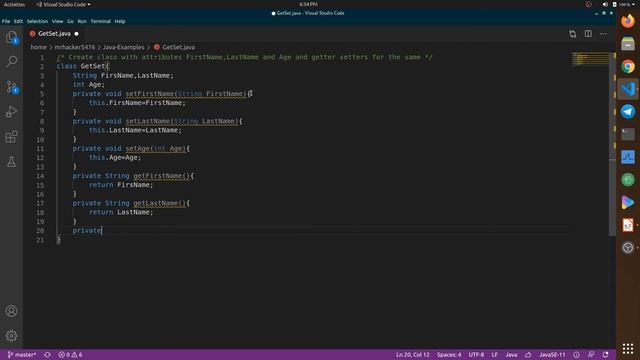Open the Source Control view
This screenshot has height=360, width=640.
(x=11, y=87)
